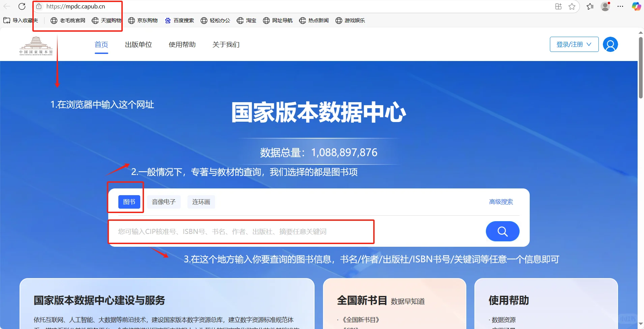Click the page scrollbar up arrow
The height and width of the screenshot is (329, 644).
point(641,33)
